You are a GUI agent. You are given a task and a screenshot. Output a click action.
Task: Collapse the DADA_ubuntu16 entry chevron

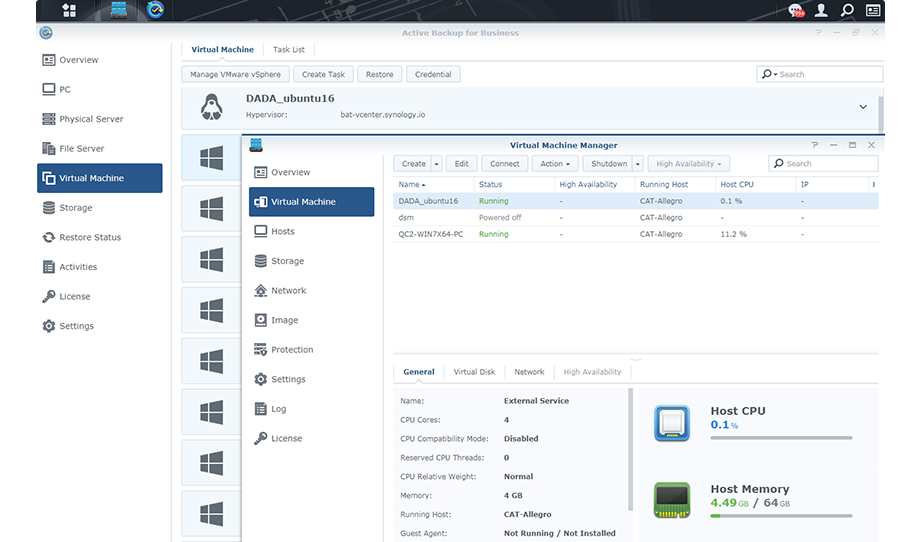point(863,107)
